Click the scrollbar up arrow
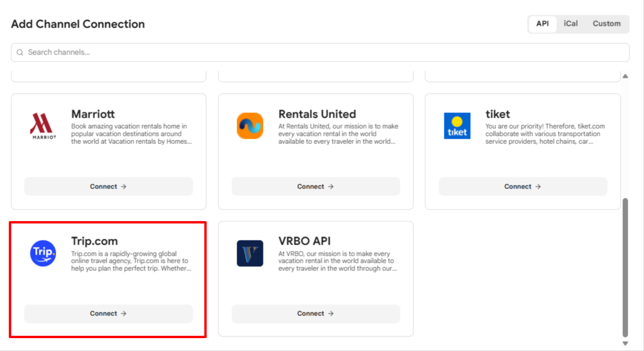The width and height of the screenshot is (644, 351). pyautogui.click(x=625, y=76)
